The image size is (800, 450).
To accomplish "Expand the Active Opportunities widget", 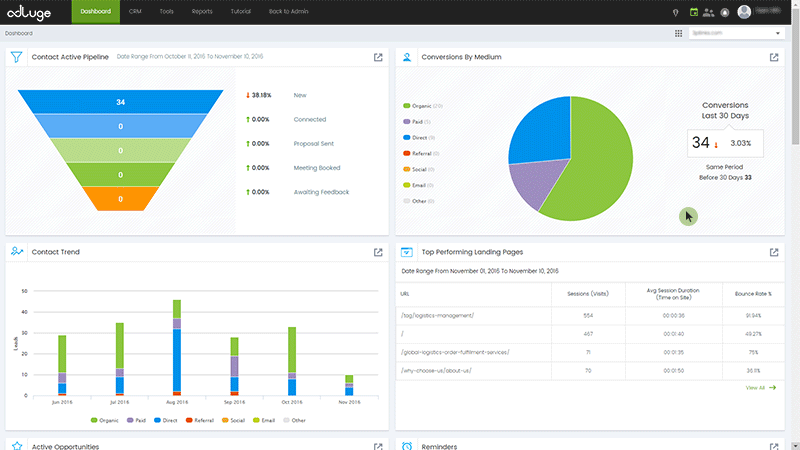I will pos(378,446).
